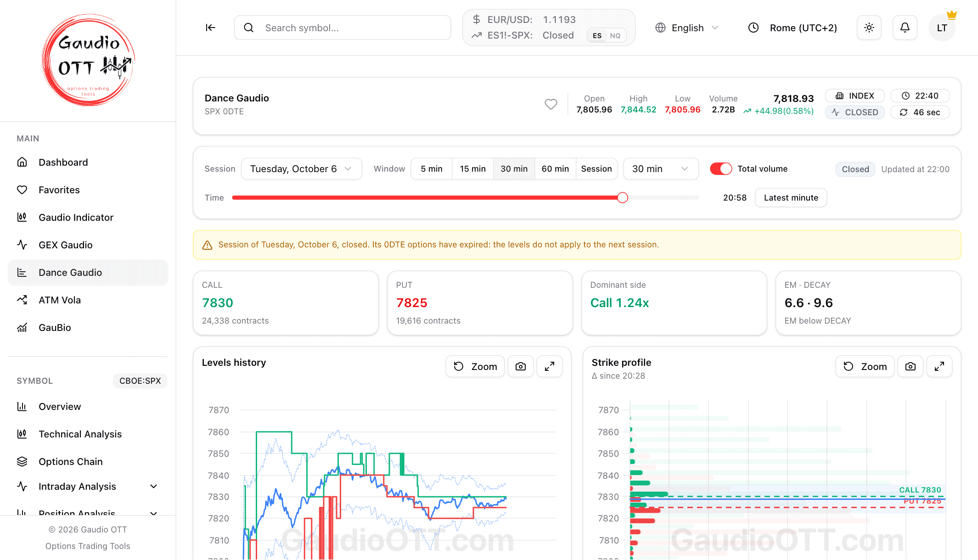
Task: Take a screenshot of Levels history chart
Action: [x=520, y=366]
